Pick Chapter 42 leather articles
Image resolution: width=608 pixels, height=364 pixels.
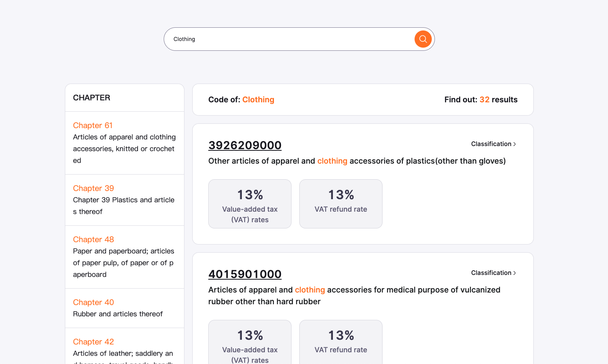(93, 342)
